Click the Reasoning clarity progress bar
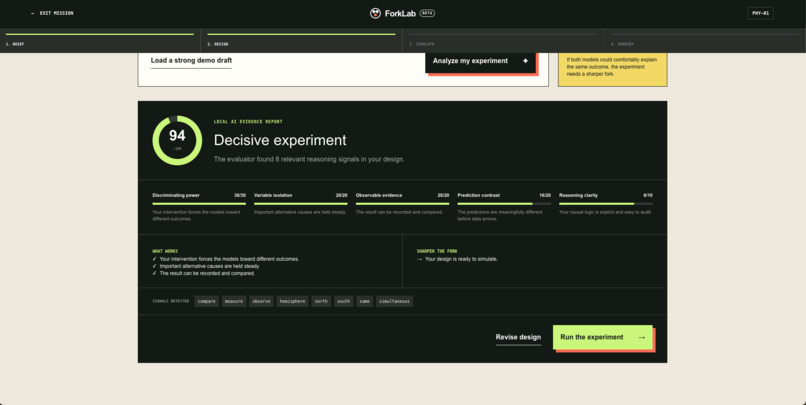Screen dimensions: 806x405 tap(606, 204)
